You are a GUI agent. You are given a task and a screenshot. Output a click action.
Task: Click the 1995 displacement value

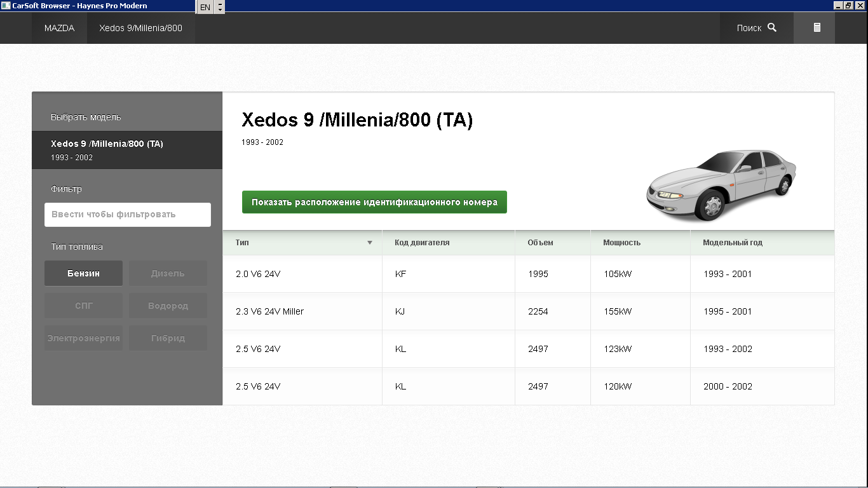tap(538, 274)
